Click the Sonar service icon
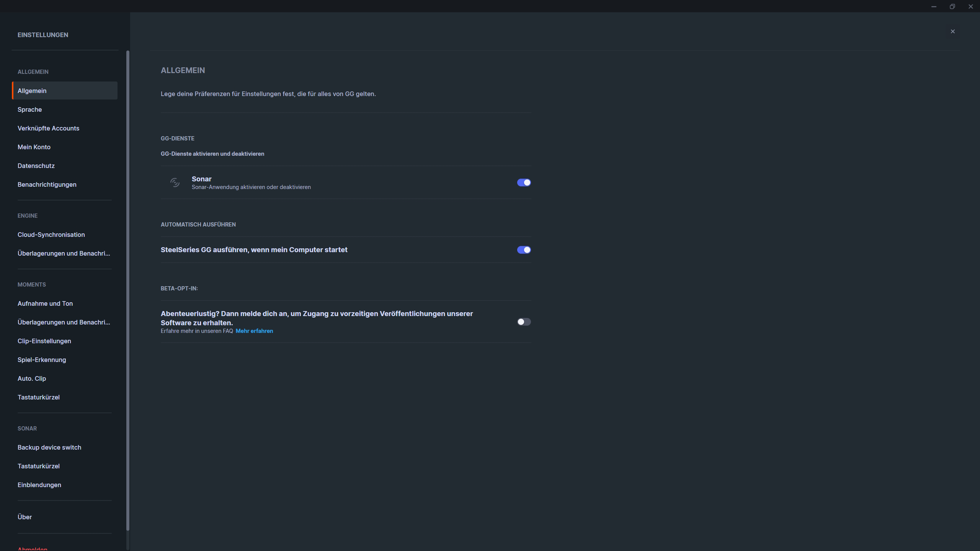Image resolution: width=980 pixels, height=551 pixels. click(x=175, y=183)
